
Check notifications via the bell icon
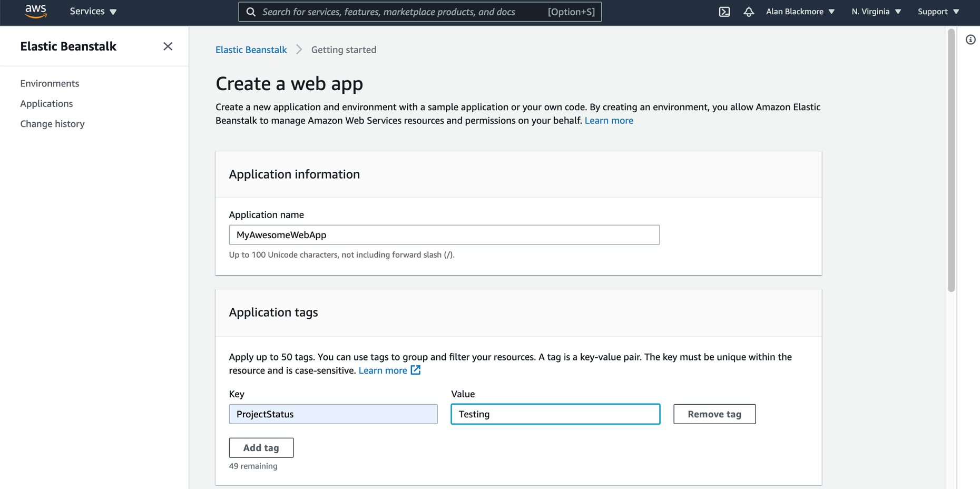click(x=748, y=11)
